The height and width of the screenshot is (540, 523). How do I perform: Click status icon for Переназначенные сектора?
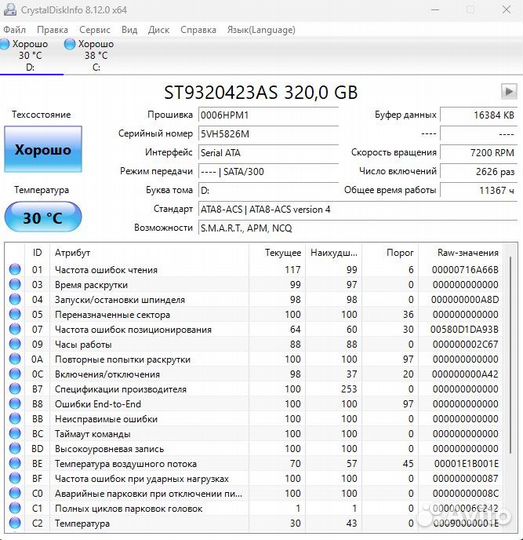15,314
